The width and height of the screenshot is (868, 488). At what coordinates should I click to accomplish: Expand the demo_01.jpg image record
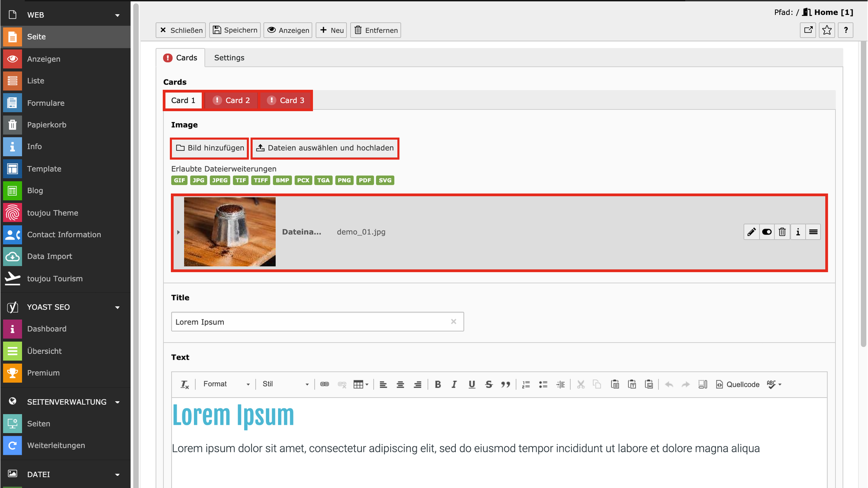click(178, 232)
